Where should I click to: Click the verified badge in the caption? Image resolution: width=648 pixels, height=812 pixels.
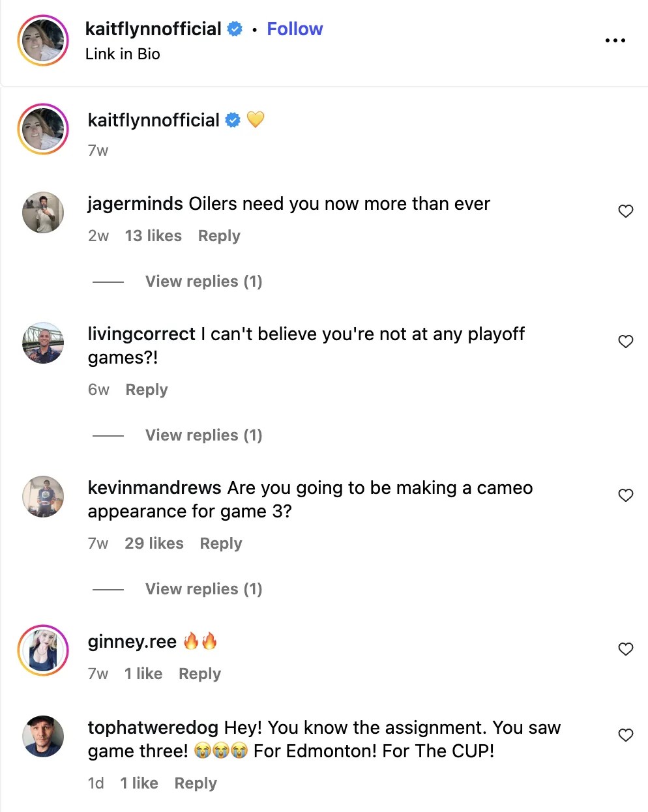tap(233, 119)
